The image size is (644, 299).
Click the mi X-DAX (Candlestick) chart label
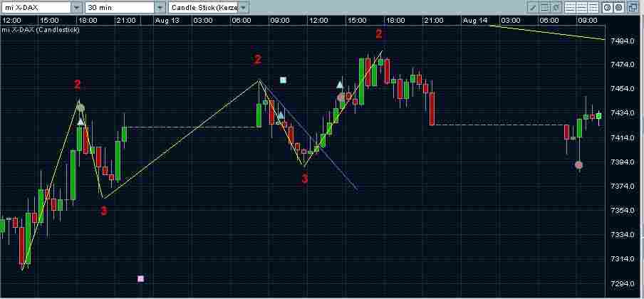coord(40,30)
